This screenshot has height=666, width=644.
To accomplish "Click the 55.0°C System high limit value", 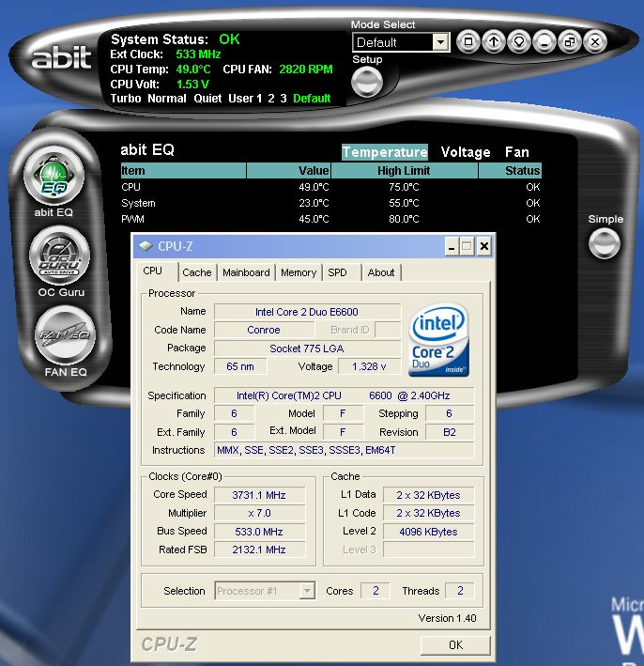I will 405,203.
